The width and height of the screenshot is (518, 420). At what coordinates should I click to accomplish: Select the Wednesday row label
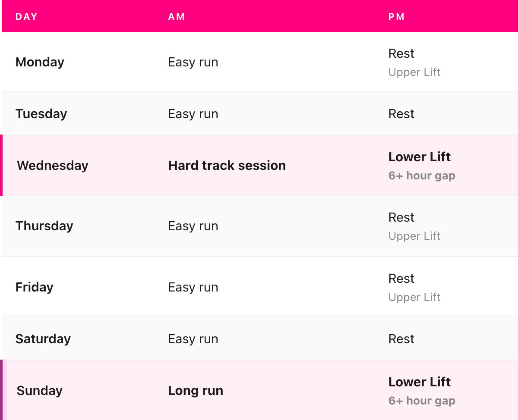point(53,166)
